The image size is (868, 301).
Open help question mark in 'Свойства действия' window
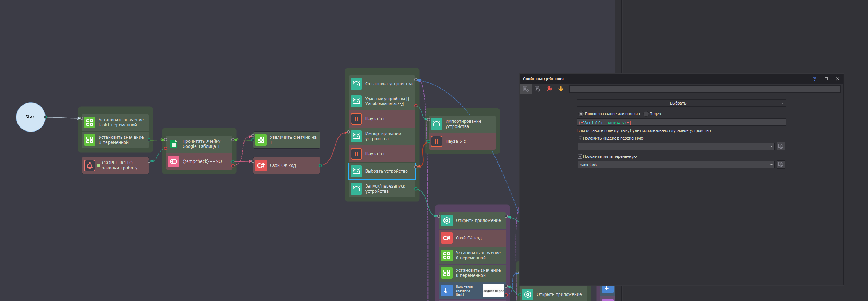tap(814, 79)
